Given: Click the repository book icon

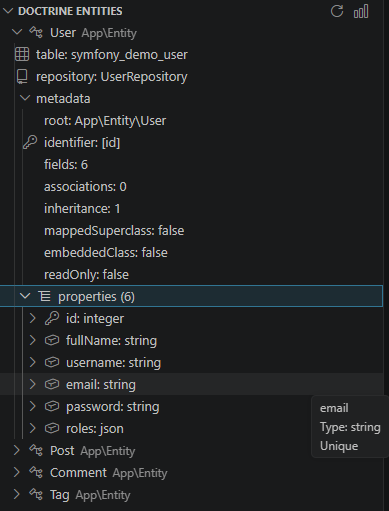Looking at the screenshot, I should pyautogui.click(x=22, y=76).
